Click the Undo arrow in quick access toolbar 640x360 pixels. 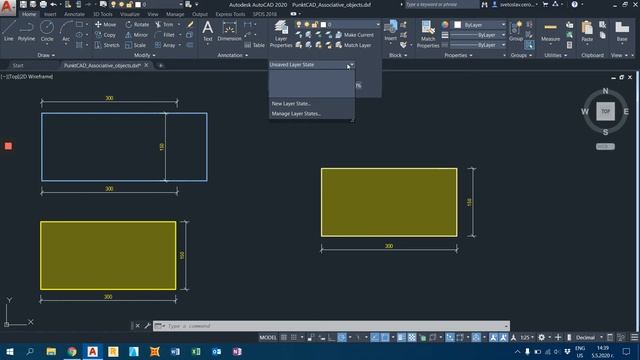(x=54, y=4)
